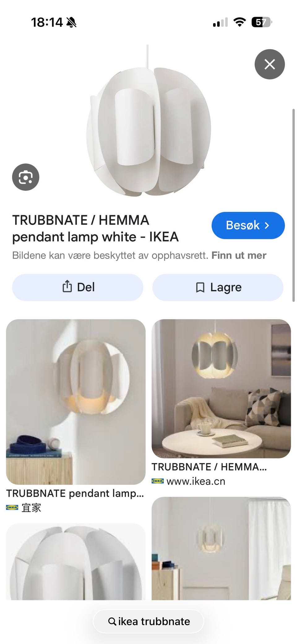Tap the main TRUBBNATE lamp image
297x644 pixels.
click(x=148, y=121)
